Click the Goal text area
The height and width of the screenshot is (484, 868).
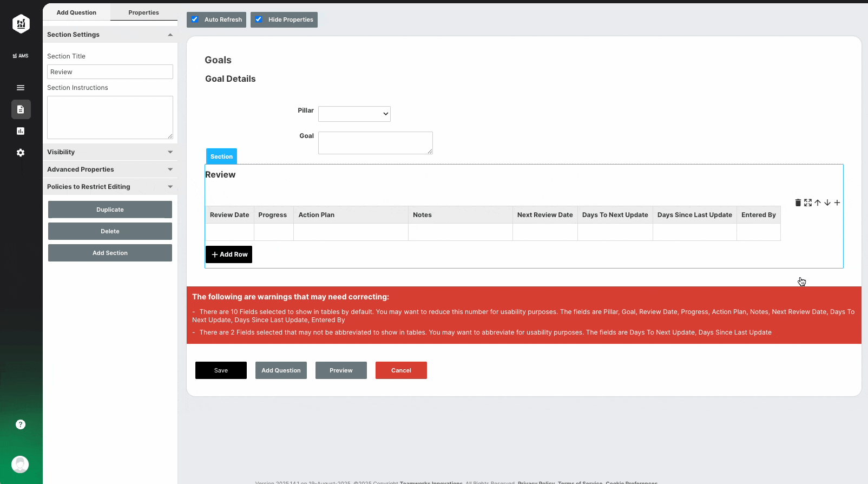(x=376, y=143)
